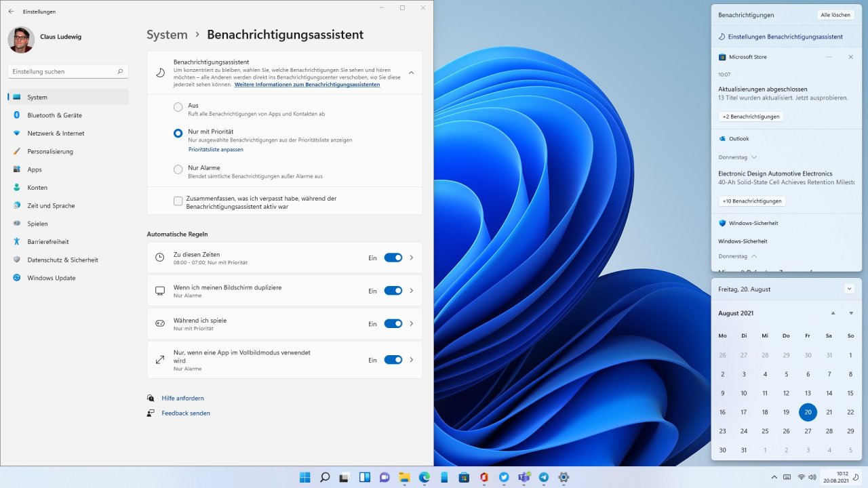Click '+2 Benachrichtigungen' button
Screen dimensions: 868x488
click(x=751, y=117)
